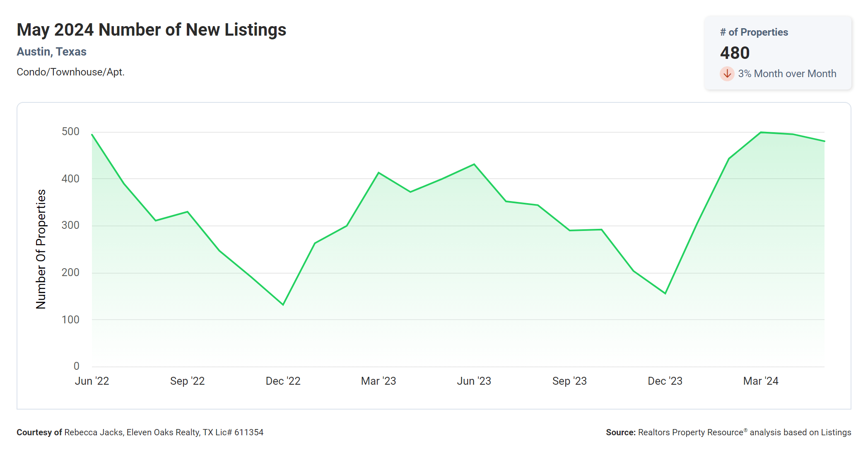Click the Mar '23 x-axis label
This screenshot has height=456, width=868.
pyautogui.click(x=379, y=381)
